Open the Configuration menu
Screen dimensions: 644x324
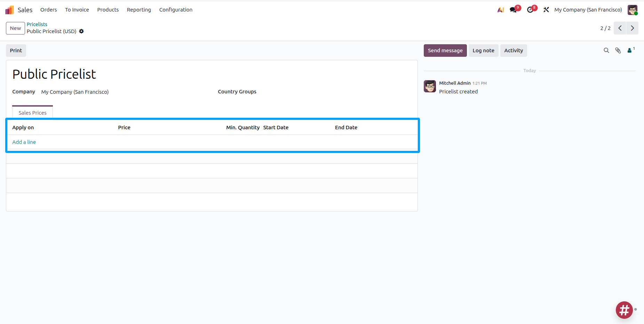pyautogui.click(x=176, y=10)
